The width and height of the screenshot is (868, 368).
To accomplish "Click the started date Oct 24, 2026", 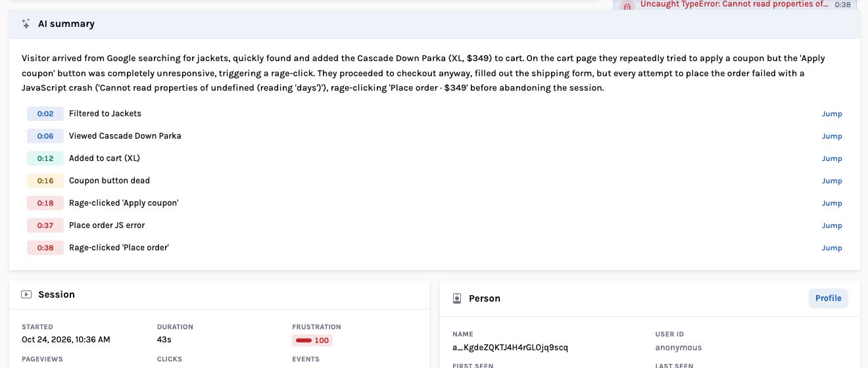I will pos(66,340).
